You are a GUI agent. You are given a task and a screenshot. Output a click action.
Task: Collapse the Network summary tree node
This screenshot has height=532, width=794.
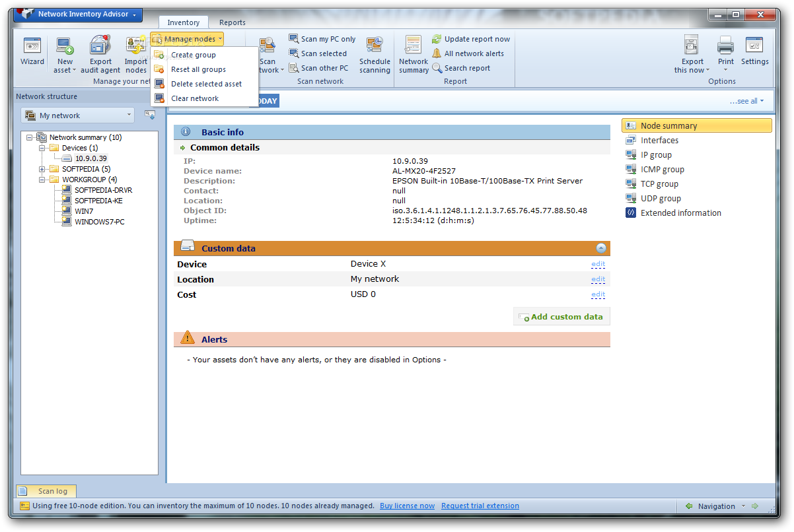30,137
